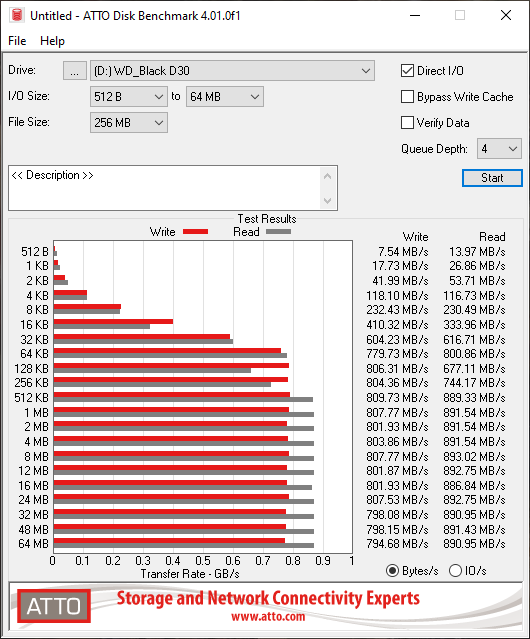
Task: Click the red Write legend swatch
Action: 196,231
